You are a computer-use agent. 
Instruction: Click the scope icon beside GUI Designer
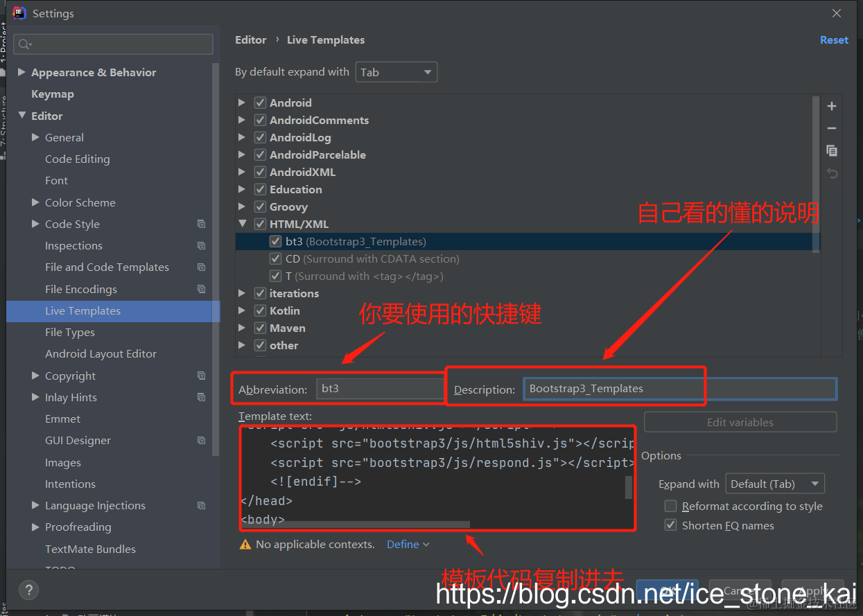201,440
